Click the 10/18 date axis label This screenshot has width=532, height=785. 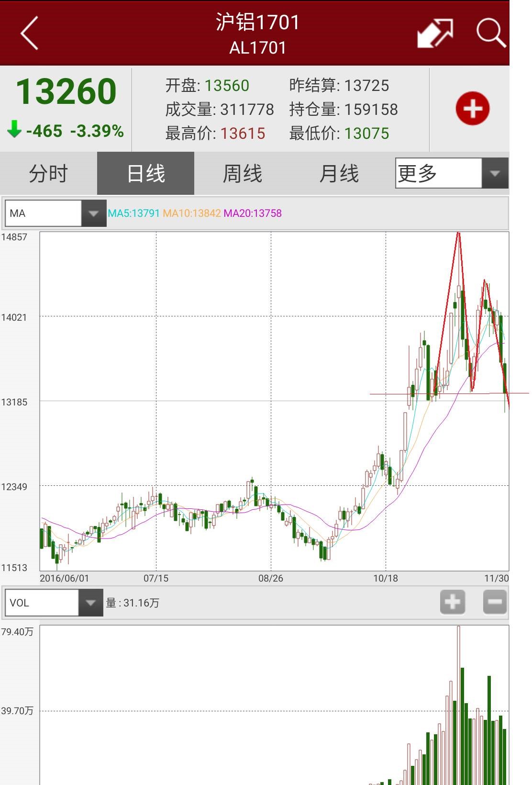tap(386, 578)
